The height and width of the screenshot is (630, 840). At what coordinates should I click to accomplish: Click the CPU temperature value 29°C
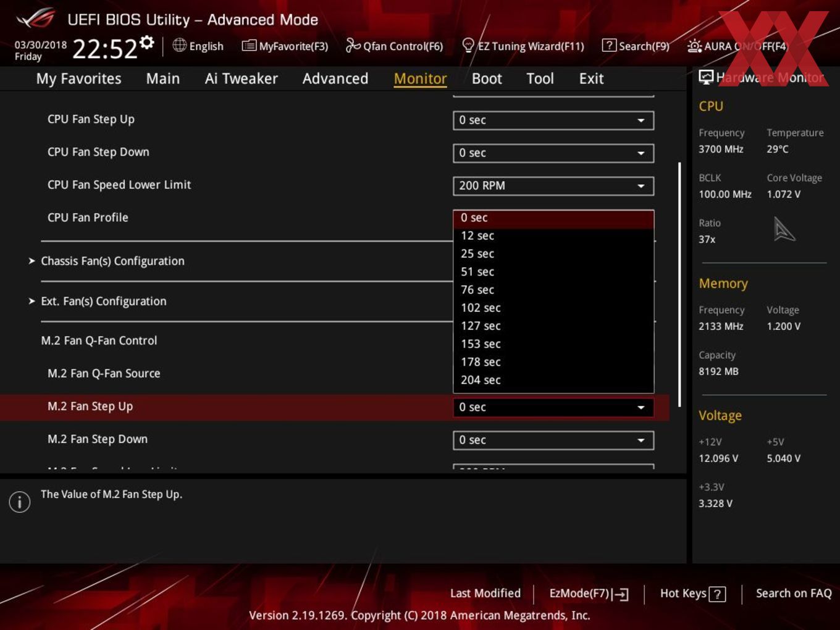point(778,149)
